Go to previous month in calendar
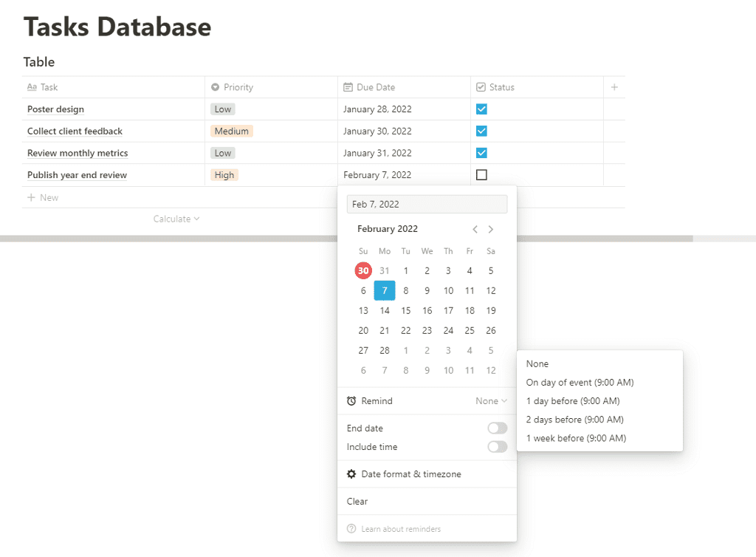The image size is (756, 557). tap(475, 229)
